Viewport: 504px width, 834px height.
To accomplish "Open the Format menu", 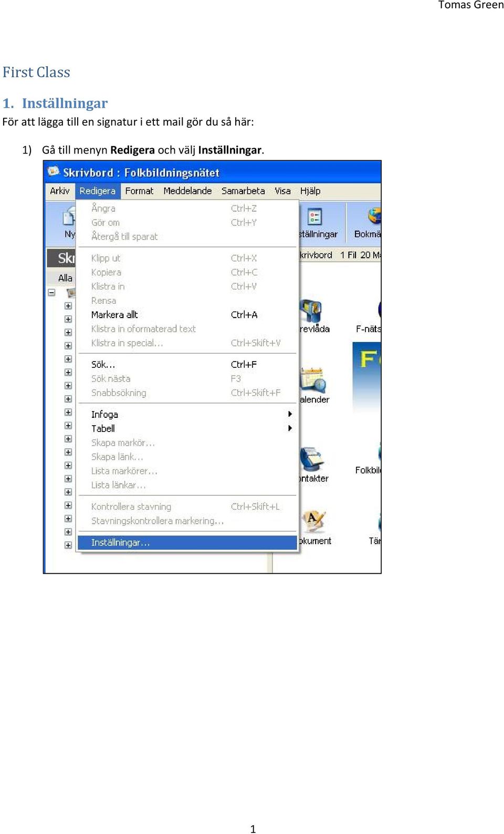I will click(x=139, y=191).
